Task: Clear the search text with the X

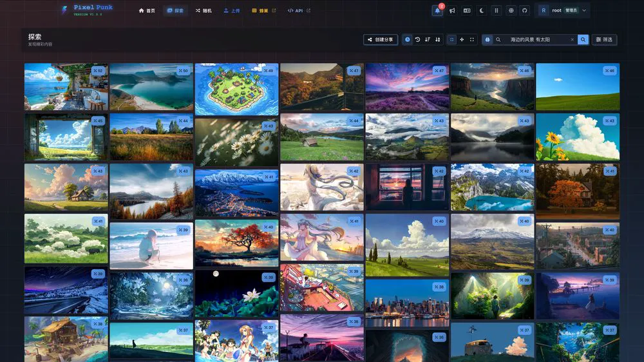Action: 572,39
